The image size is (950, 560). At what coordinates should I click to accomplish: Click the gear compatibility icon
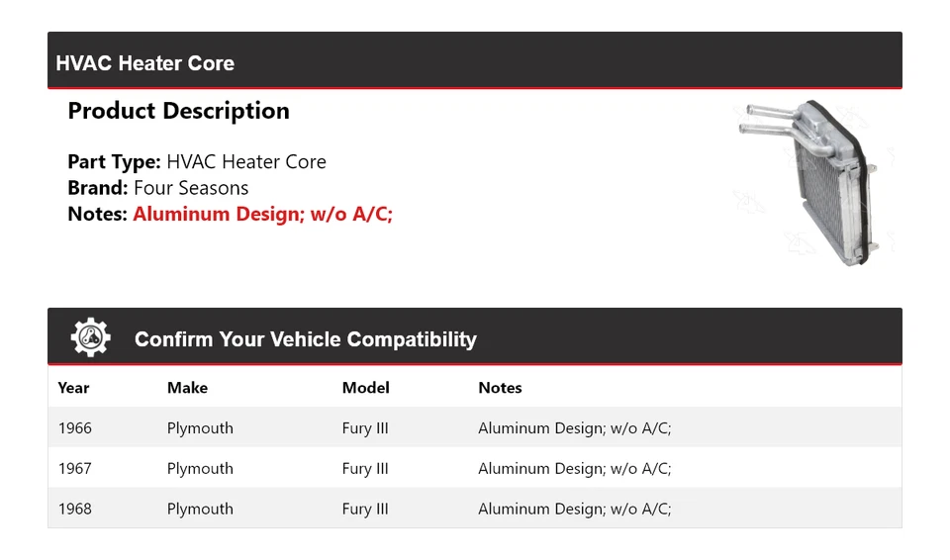point(90,338)
